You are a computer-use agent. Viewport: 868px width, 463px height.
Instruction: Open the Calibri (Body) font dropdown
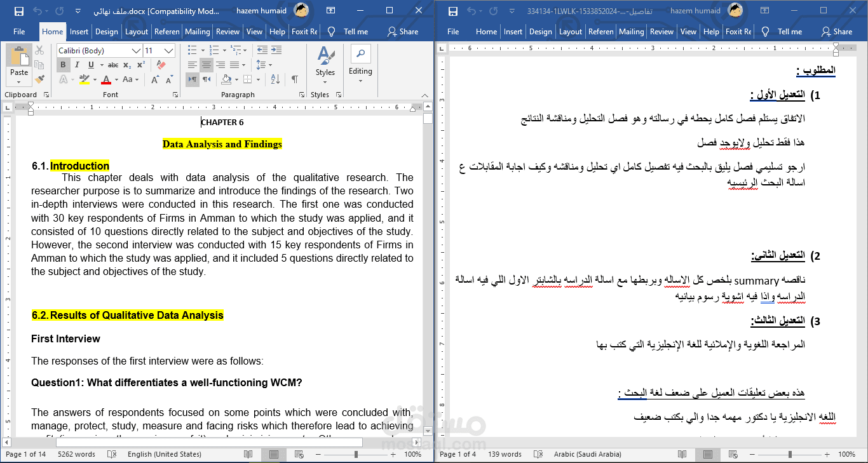click(x=137, y=51)
